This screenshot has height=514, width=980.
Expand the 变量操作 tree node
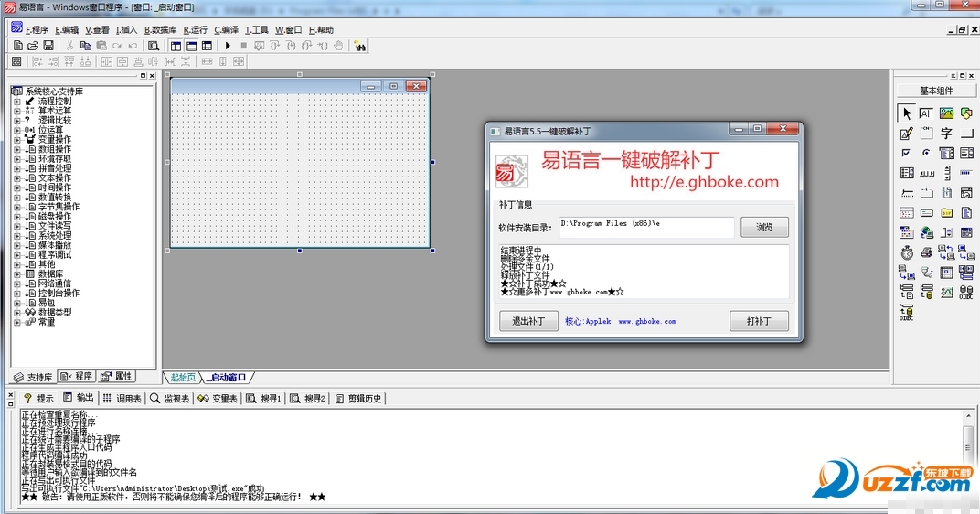16,139
